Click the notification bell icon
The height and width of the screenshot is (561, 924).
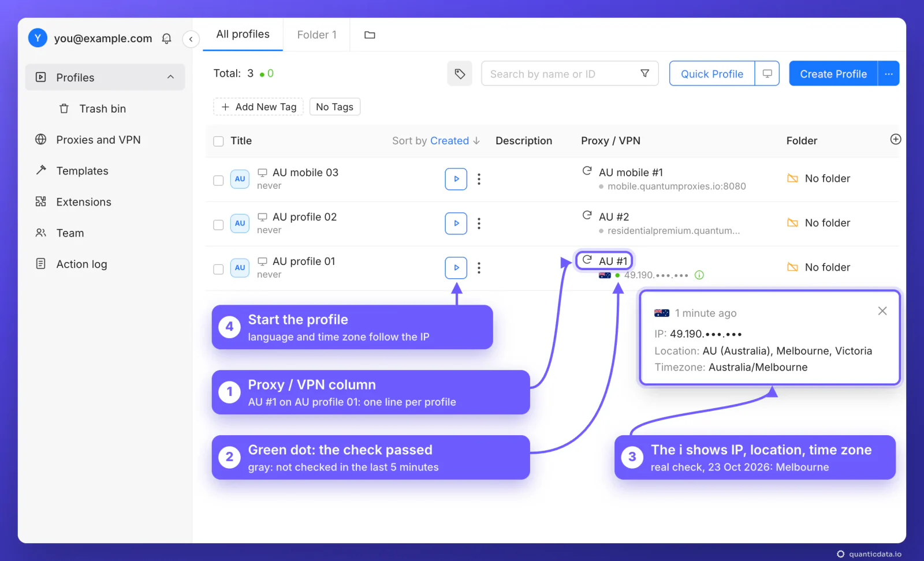(x=166, y=39)
